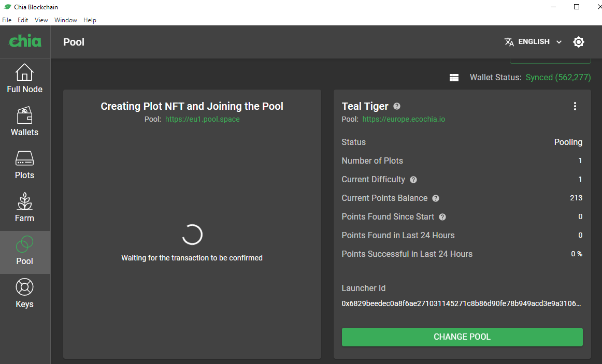Open the Full Node section
The height and width of the screenshot is (364, 602).
tap(24, 79)
